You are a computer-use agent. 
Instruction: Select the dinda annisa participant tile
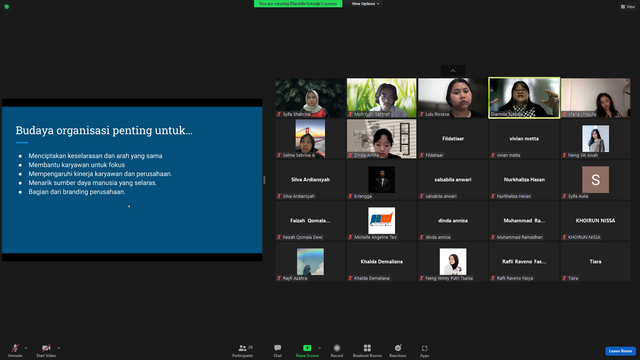453,221
